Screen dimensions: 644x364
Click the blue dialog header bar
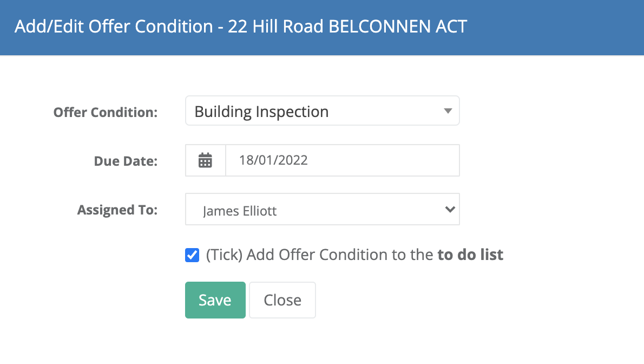coord(322,28)
